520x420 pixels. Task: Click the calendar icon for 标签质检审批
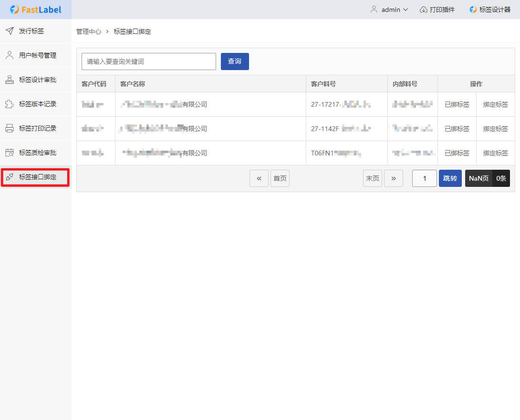click(10, 153)
